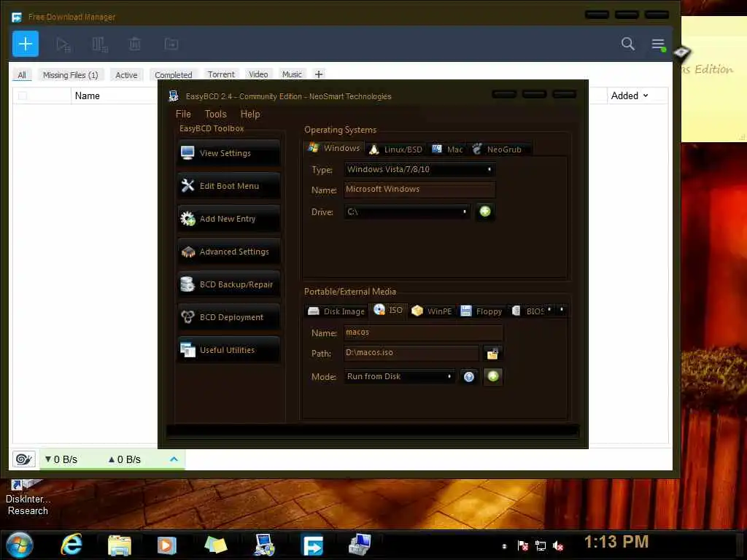Click the Microsoft Windows name field

coord(419,190)
